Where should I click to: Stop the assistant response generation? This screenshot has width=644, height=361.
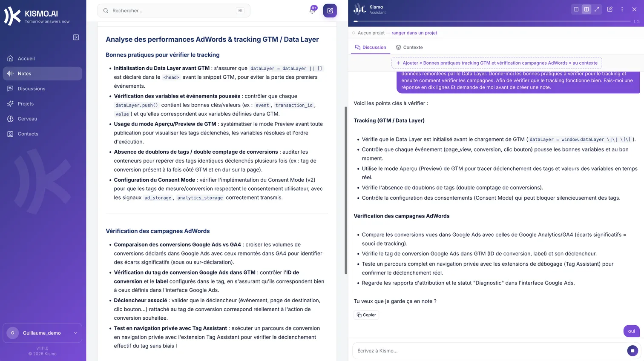point(632,351)
